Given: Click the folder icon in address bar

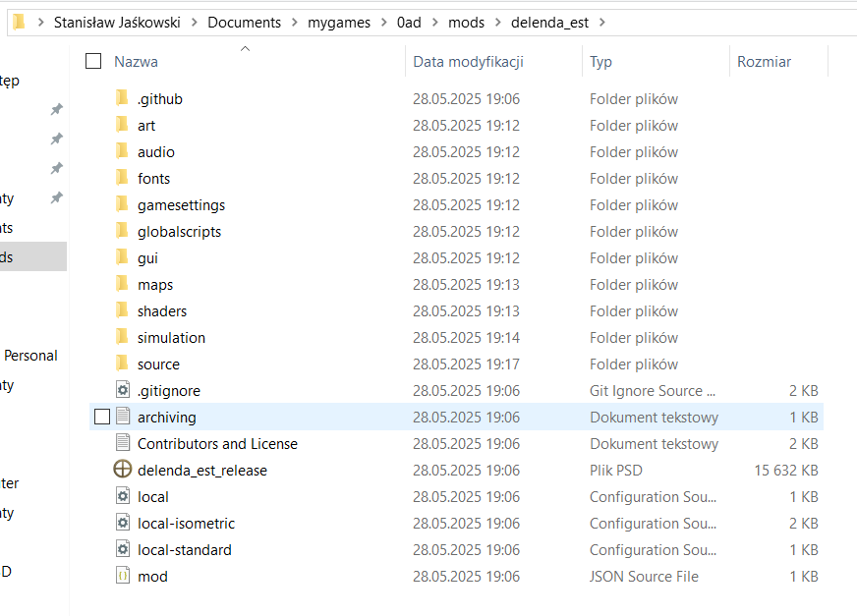Looking at the screenshot, I should coord(19,22).
